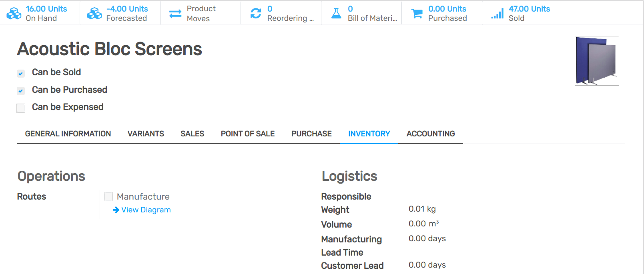Click the Bill of Materials flask icon

[336, 13]
